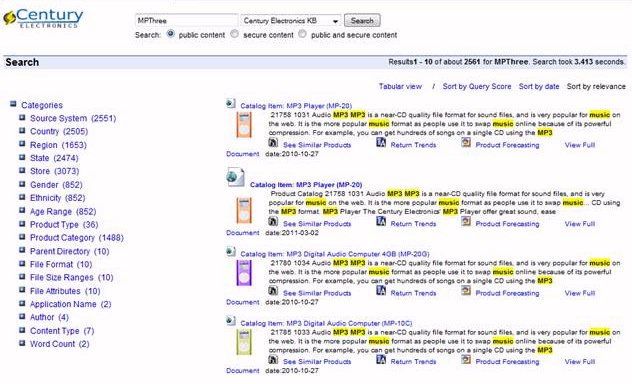The image size is (632, 384).
Task: Switch to Tabular view
Action: pos(400,86)
